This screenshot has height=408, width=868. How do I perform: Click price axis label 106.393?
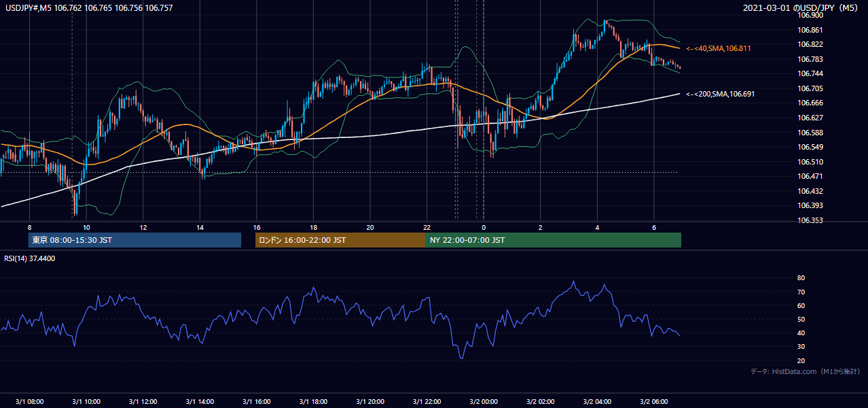tap(811, 205)
